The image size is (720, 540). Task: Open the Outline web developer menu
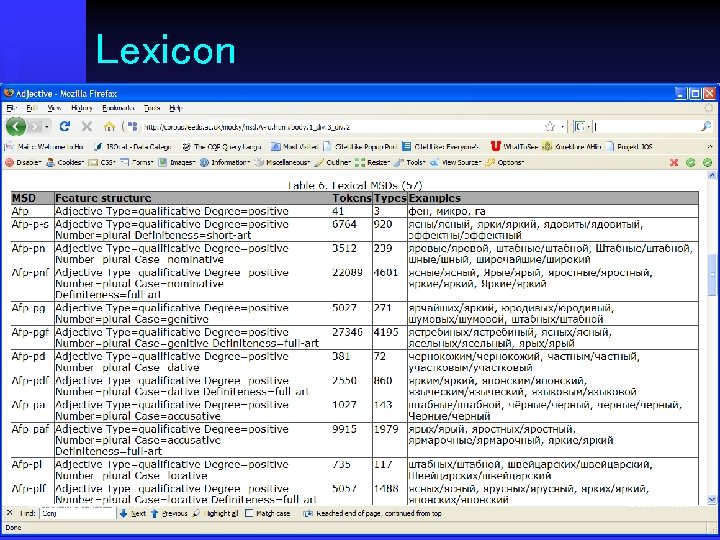[x=332, y=162]
